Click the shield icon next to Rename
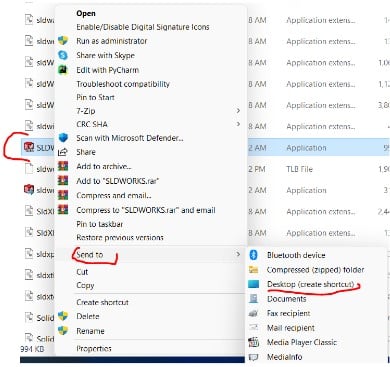 point(63,331)
